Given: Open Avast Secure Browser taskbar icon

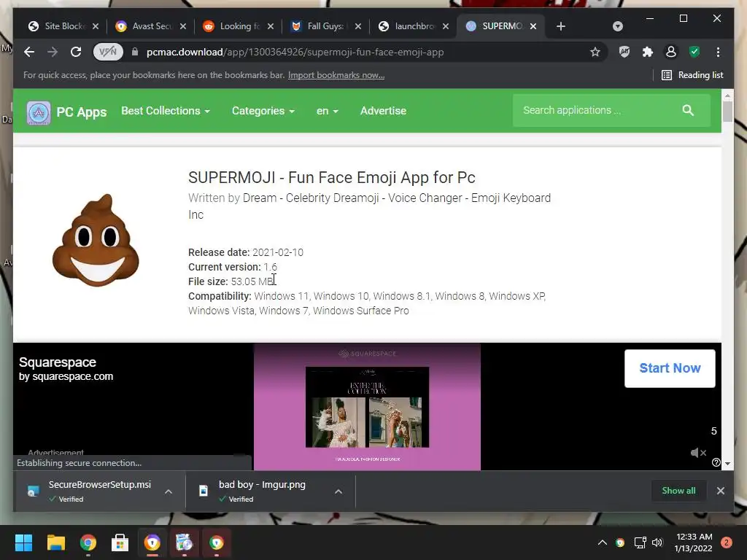Looking at the screenshot, I should coord(152,542).
